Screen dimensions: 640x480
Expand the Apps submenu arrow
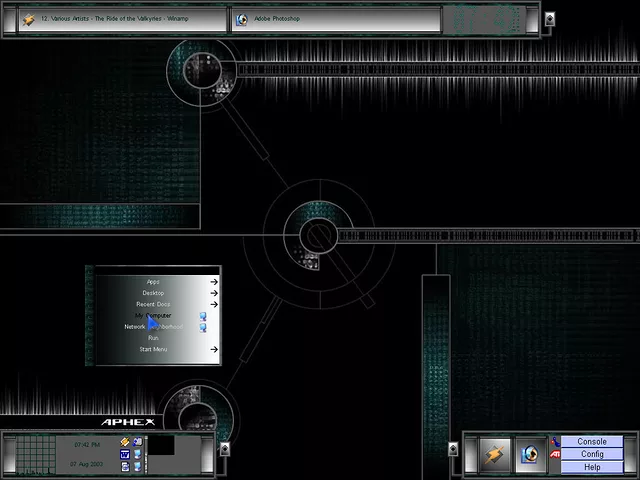click(213, 282)
